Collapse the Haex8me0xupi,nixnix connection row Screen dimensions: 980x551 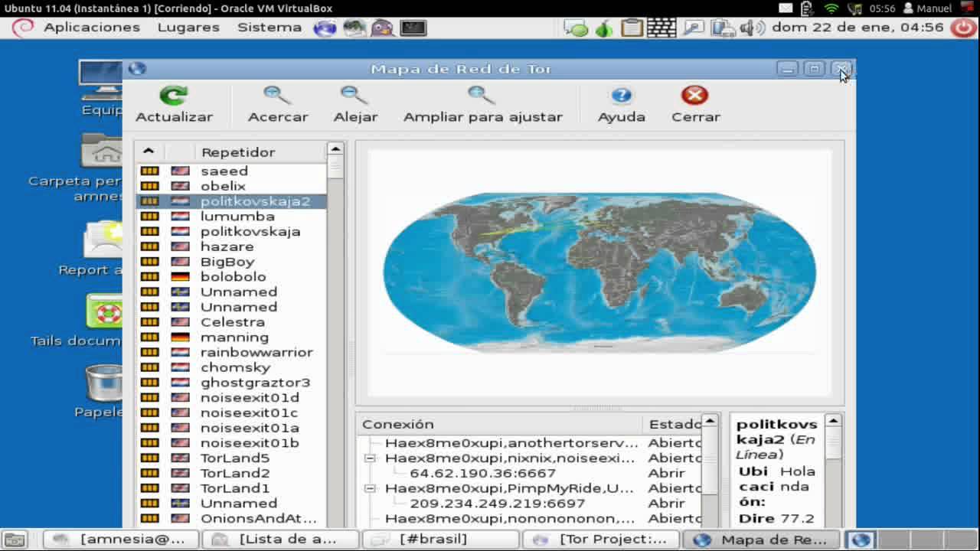point(370,458)
